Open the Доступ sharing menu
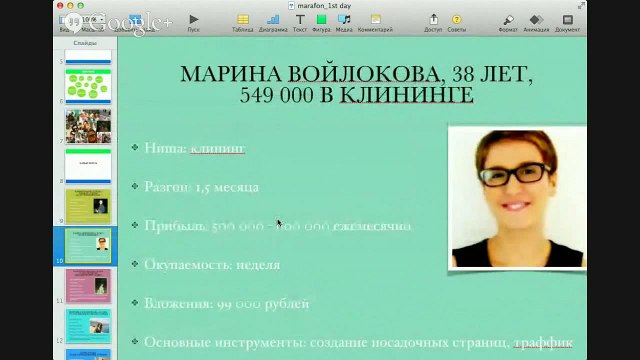 (433, 23)
